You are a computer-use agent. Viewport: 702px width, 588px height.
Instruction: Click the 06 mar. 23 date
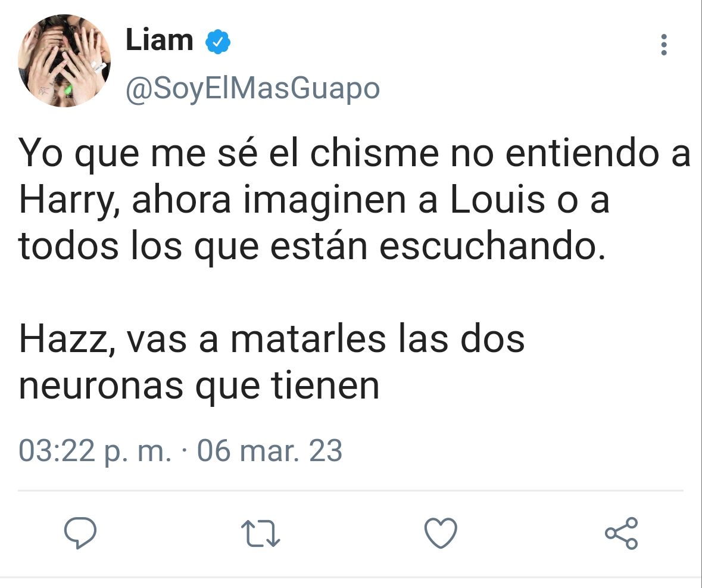click(270, 451)
